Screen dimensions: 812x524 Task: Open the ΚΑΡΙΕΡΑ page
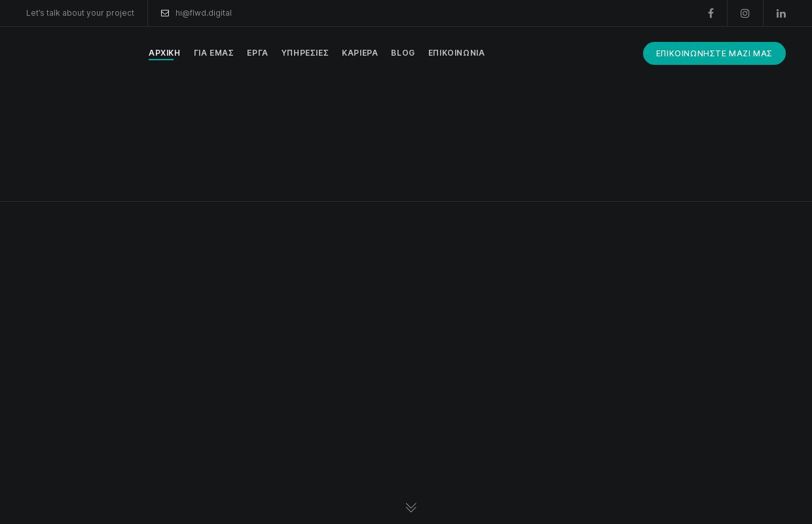click(x=360, y=53)
